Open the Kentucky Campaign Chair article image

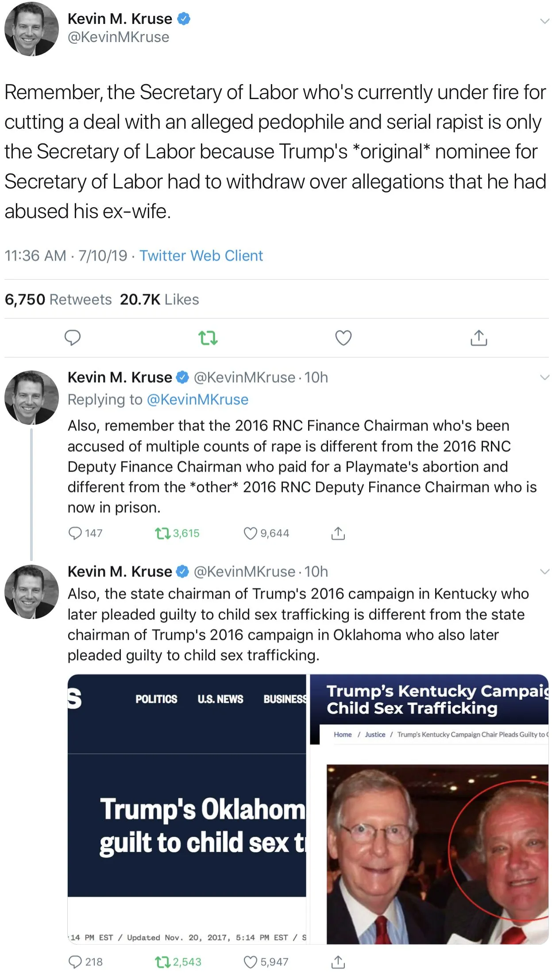429,809
